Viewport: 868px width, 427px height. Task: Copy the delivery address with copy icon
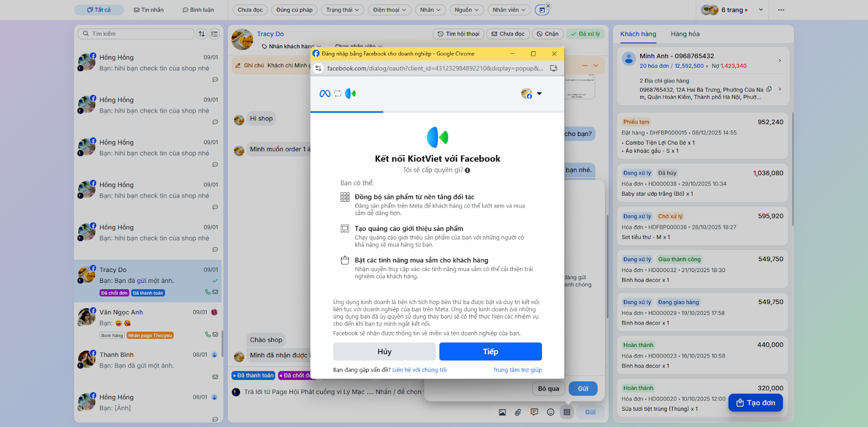[x=769, y=89]
